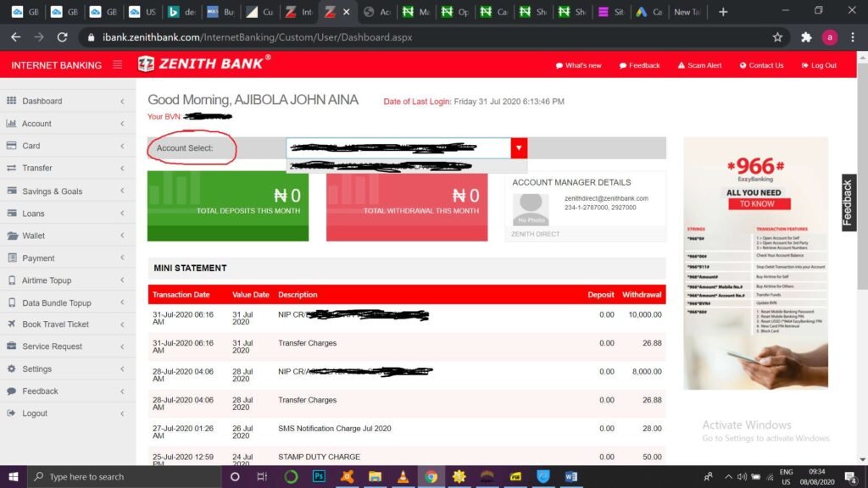The width and height of the screenshot is (868, 488).
Task: Click the Dashboard grid icon in the sidebar
Action: point(13,102)
